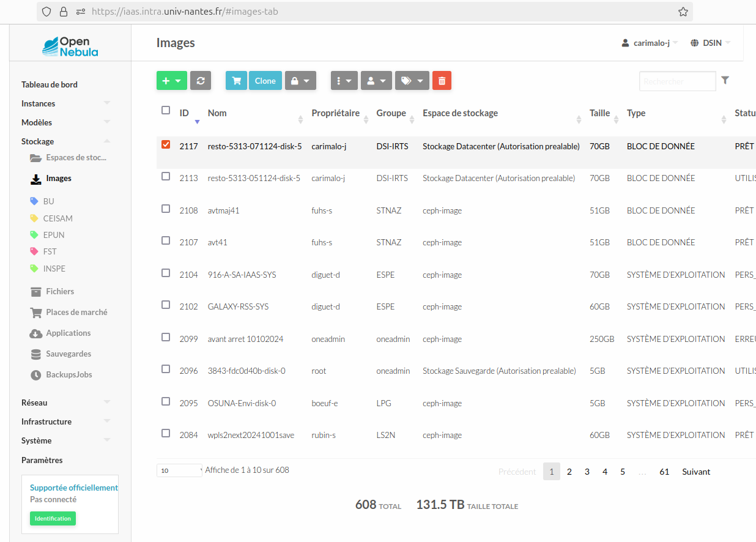Check the checkbox for image 2113
This screenshot has width=756, height=542.
[x=165, y=176]
